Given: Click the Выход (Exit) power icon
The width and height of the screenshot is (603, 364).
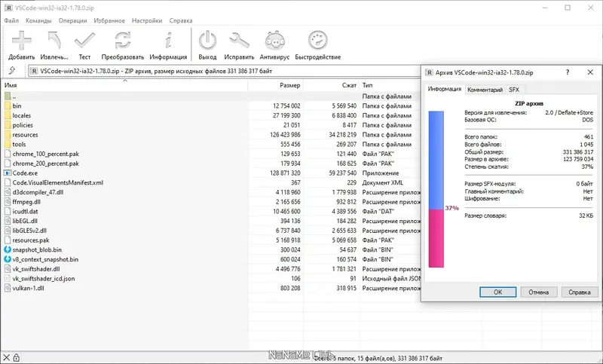Looking at the screenshot, I should (208, 41).
